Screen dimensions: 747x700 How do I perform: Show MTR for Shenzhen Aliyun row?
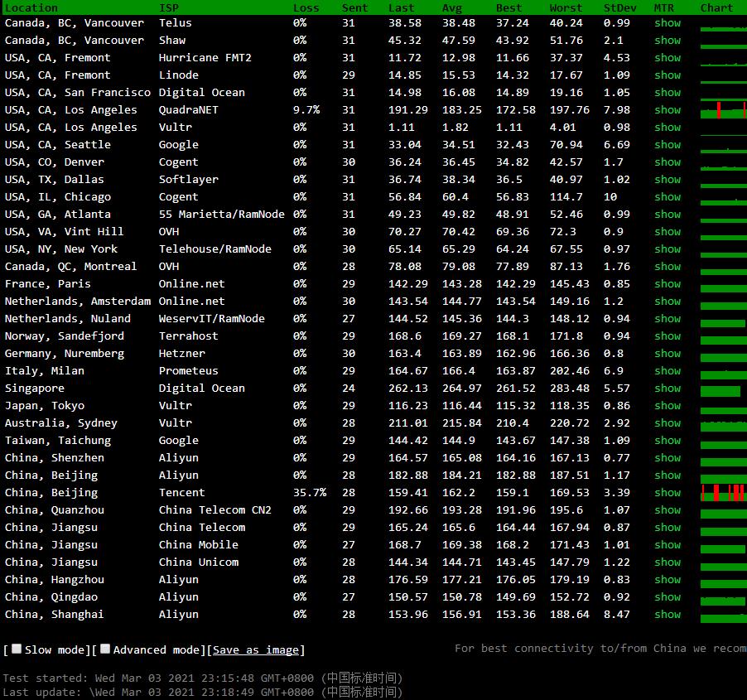click(x=667, y=458)
